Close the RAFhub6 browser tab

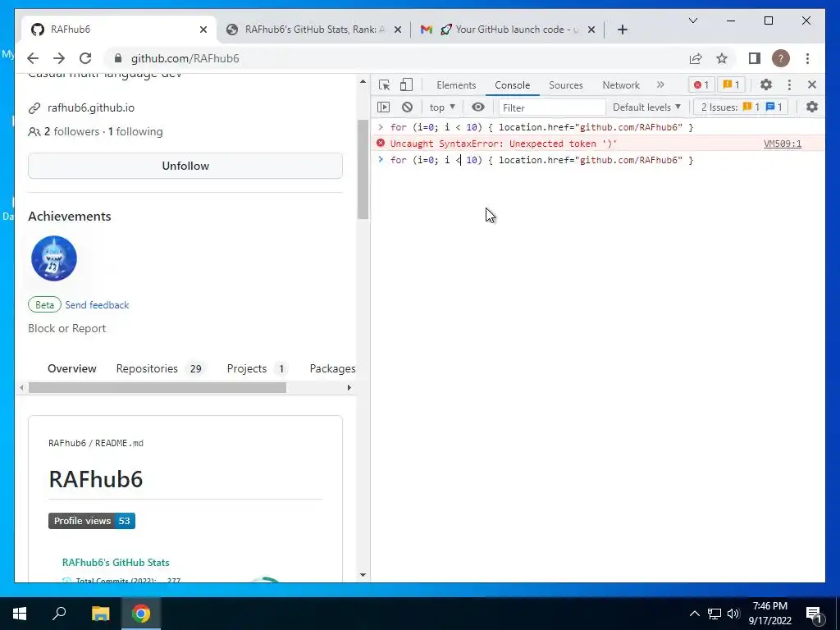tap(203, 30)
